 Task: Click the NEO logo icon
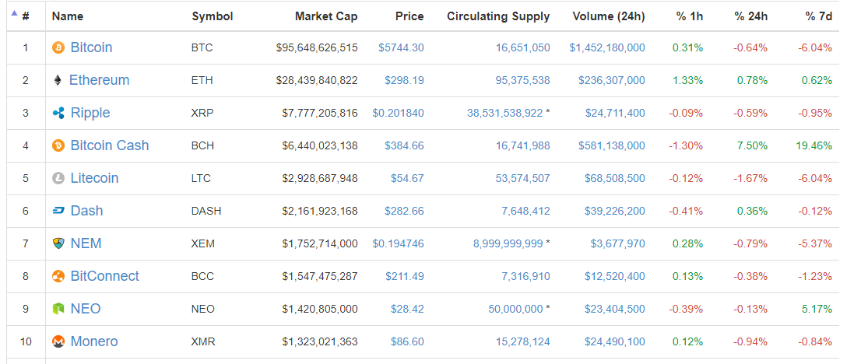(x=58, y=310)
